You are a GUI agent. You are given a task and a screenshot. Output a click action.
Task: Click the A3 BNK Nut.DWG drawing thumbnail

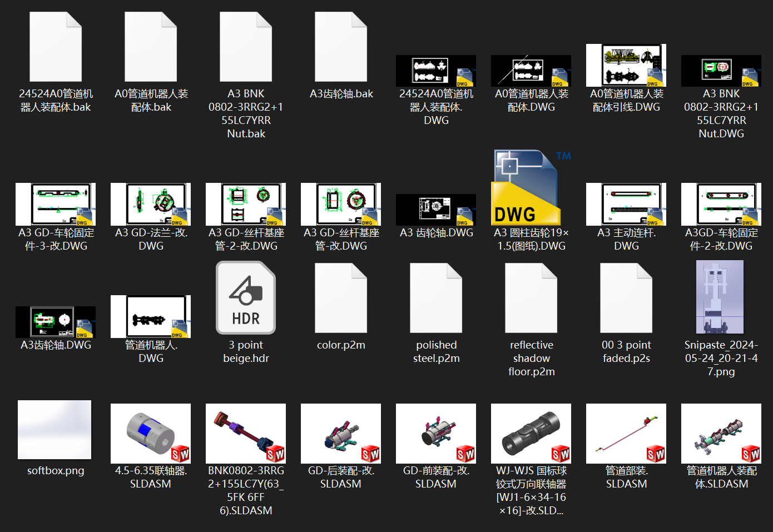pos(721,71)
